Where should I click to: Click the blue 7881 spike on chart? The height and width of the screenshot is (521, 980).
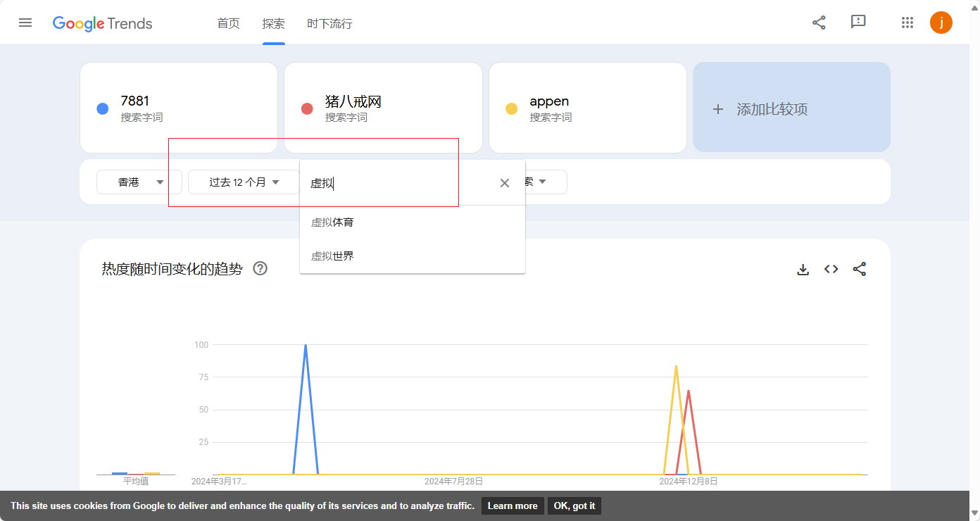tap(306, 346)
